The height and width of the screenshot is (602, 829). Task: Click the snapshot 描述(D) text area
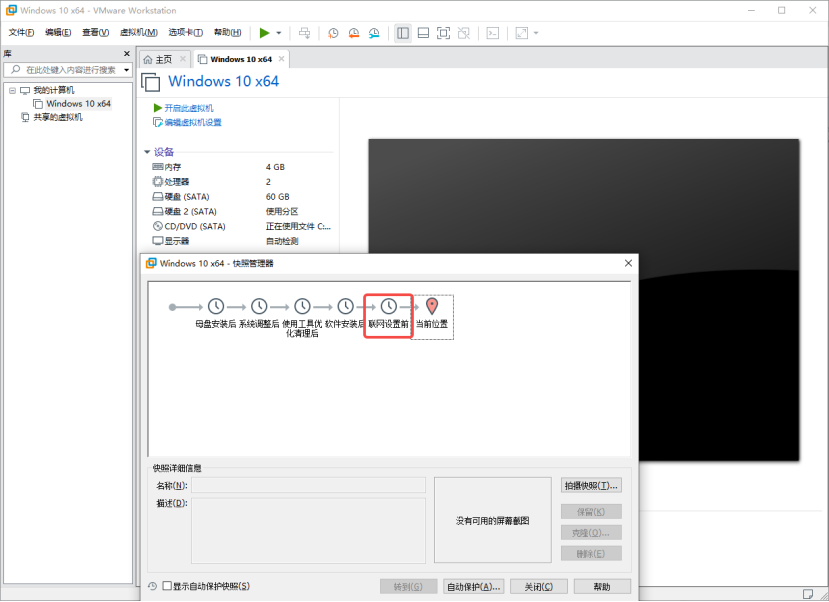[x=308, y=531]
